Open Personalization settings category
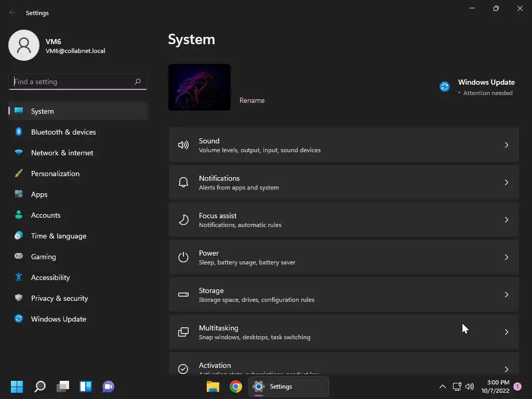The width and height of the screenshot is (532, 399). (78, 174)
